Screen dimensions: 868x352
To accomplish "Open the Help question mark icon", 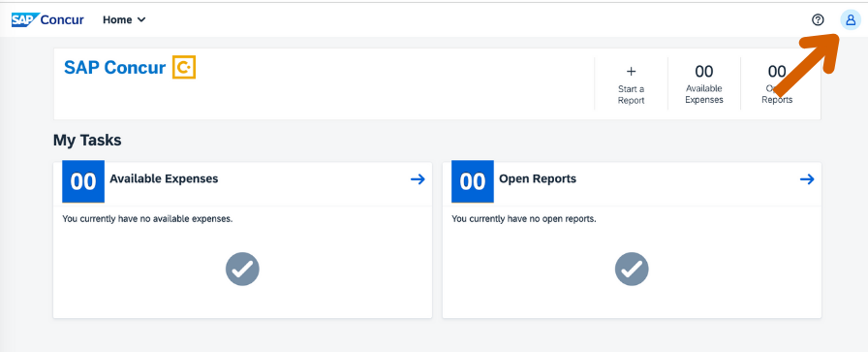I will (x=818, y=20).
